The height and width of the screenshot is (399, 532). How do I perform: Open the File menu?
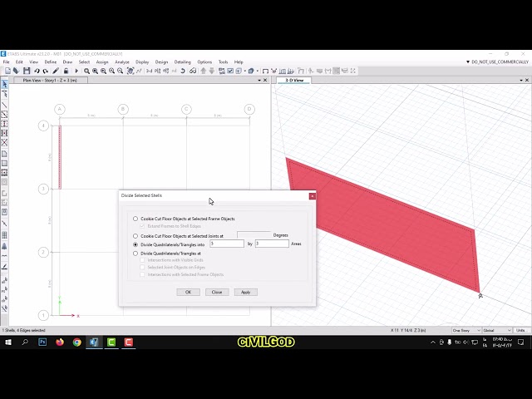click(x=7, y=62)
